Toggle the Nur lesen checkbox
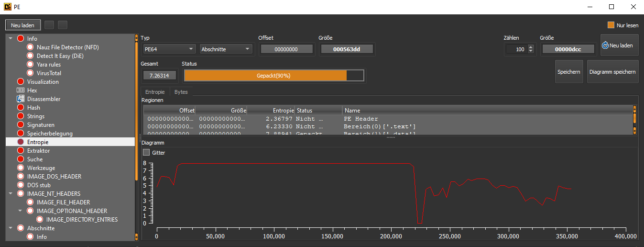 point(611,25)
